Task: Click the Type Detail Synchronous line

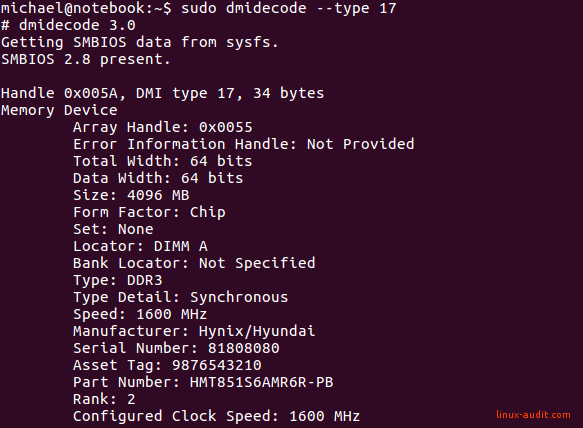Action: click(x=181, y=297)
